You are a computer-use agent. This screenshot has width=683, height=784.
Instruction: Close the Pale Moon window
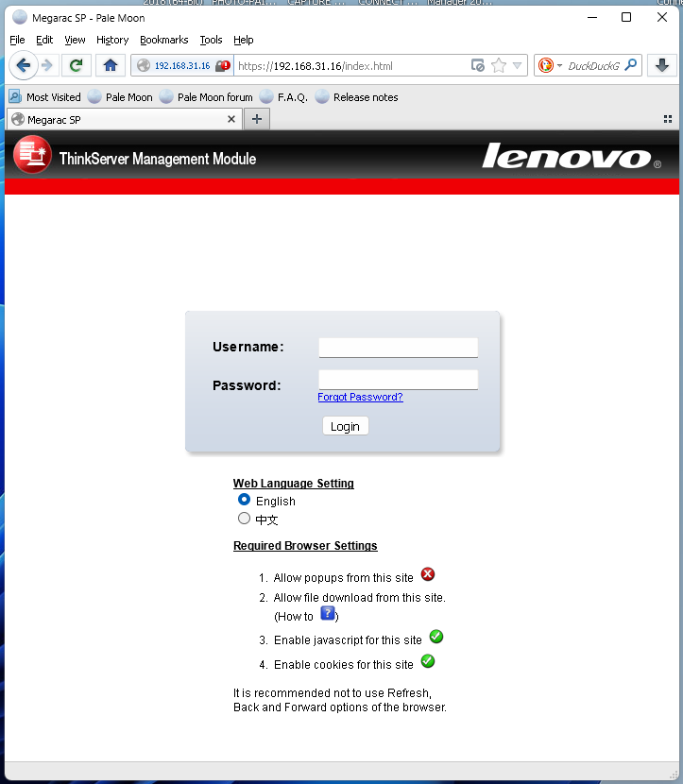point(662,18)
